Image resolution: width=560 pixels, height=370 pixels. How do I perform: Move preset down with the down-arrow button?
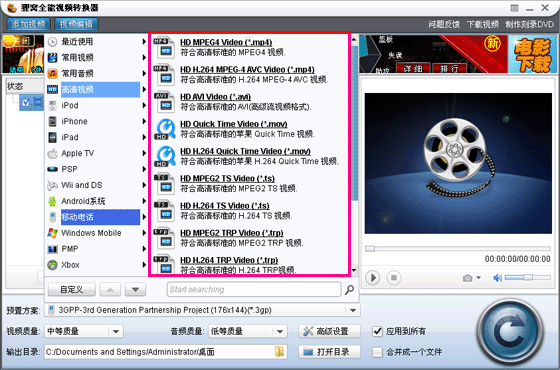(135, 290)
